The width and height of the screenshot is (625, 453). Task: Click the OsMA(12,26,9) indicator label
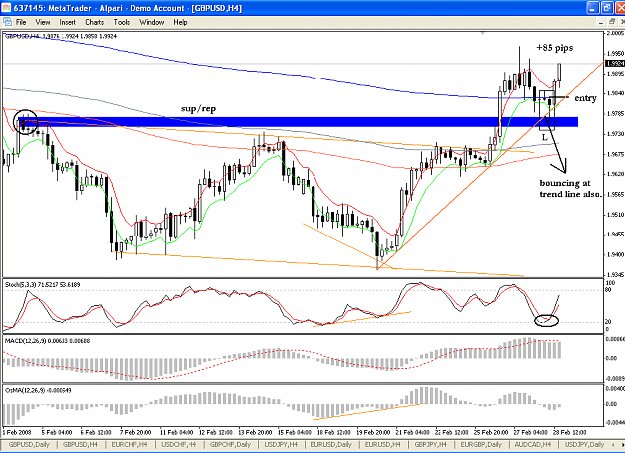click(x=38, y=390)
